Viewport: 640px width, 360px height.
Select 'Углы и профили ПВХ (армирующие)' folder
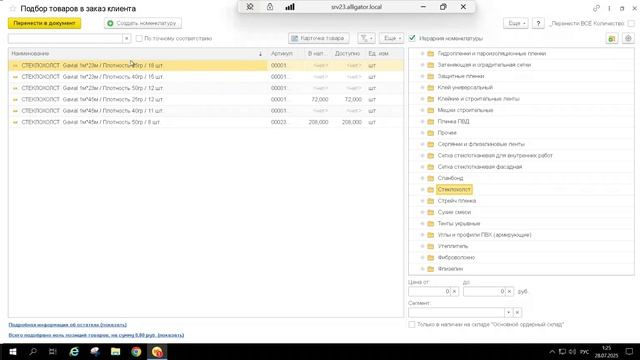click(x=484, y=235)
